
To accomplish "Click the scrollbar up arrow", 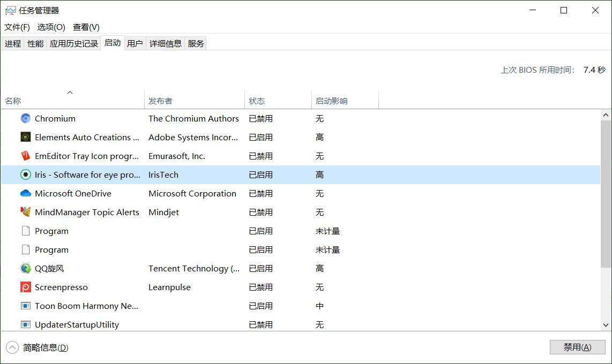I will tap(606, 115).
